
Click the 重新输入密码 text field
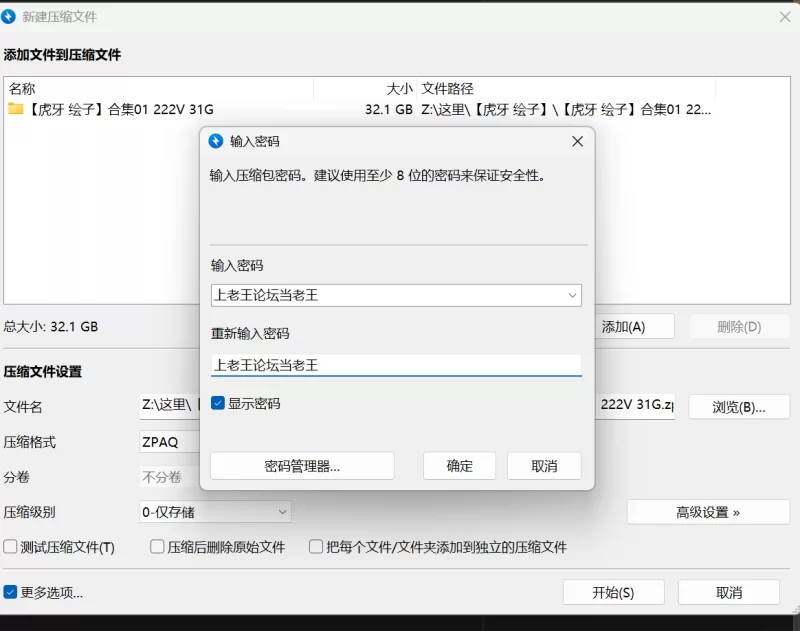(x=396, y=365)
